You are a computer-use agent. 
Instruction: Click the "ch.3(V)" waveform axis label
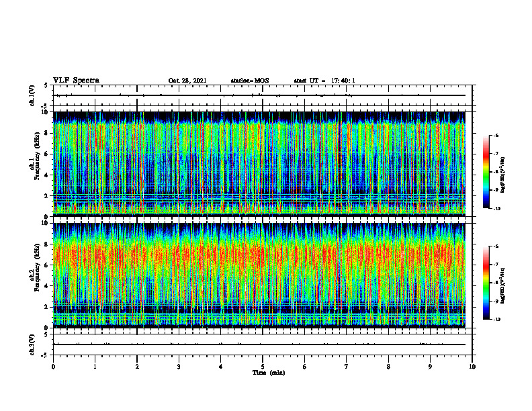click(32, 345)
